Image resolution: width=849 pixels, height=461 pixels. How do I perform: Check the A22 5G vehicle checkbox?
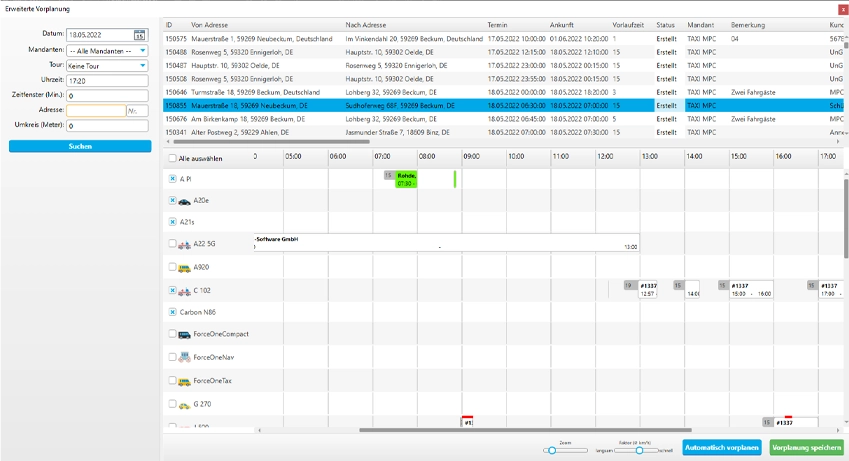click(172, 243)
